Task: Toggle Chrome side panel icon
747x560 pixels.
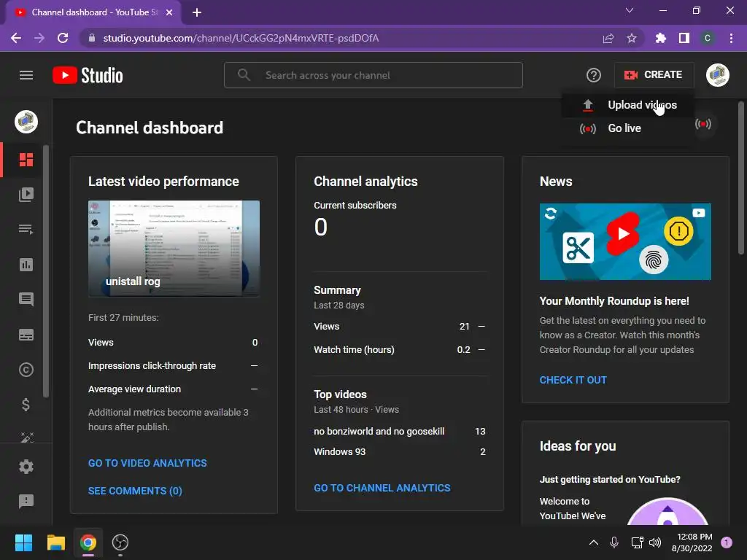Action: [684, 38]
